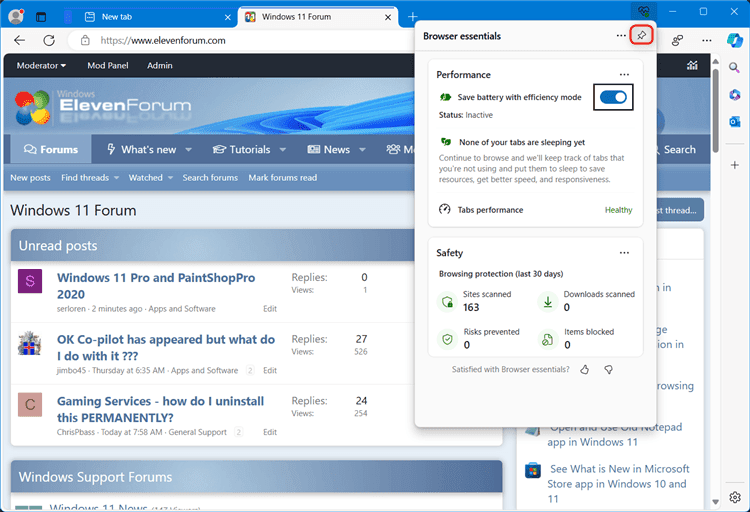This screenshot has width=750, height=512.
Task: Expand the Moderator dropdown
Action: coord(41,66)
